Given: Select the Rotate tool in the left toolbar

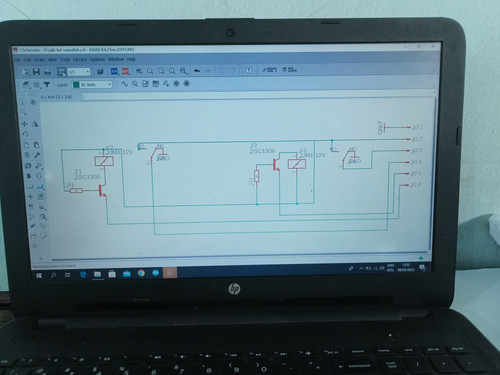Looking at the screenshot, I should coord(25,134).
